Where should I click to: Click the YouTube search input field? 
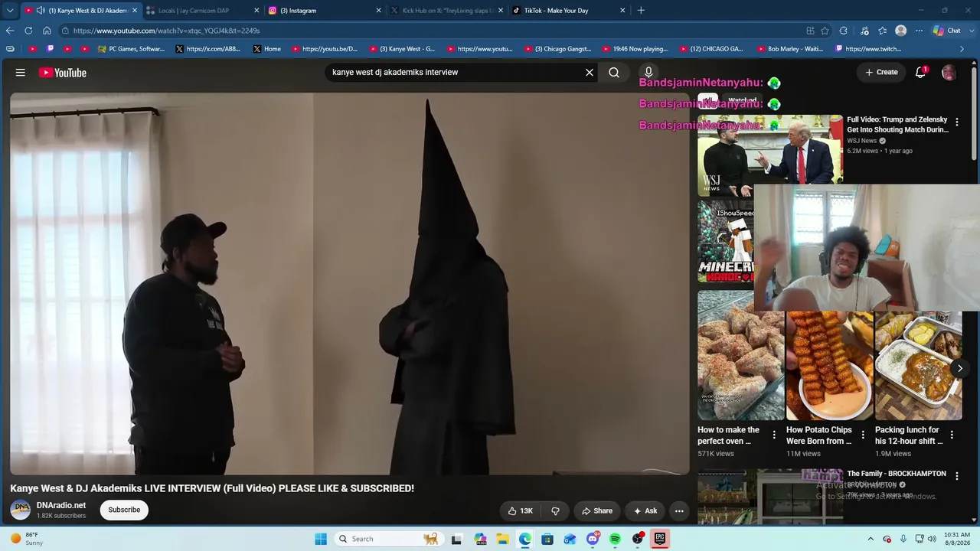(456, 73)
